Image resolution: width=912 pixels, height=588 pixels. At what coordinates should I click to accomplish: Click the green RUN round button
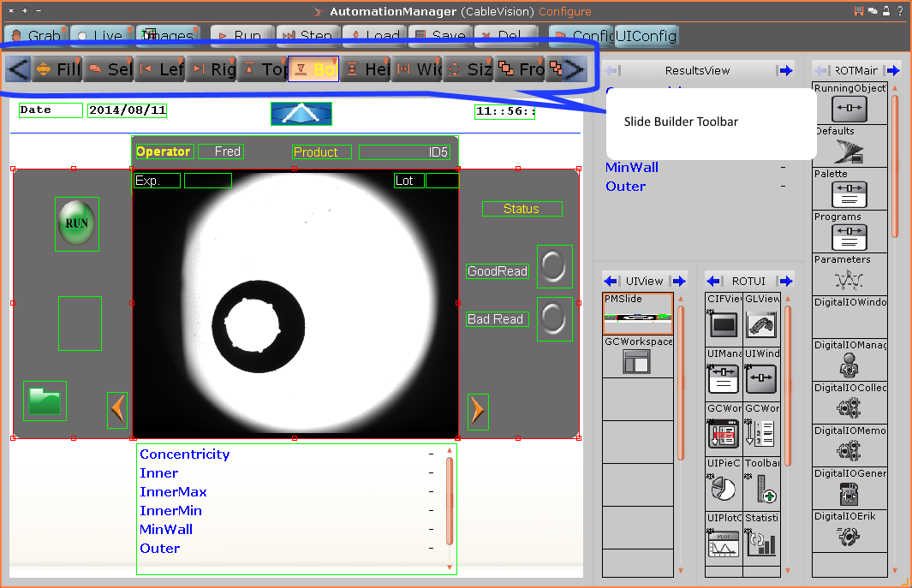coord(77,223)
